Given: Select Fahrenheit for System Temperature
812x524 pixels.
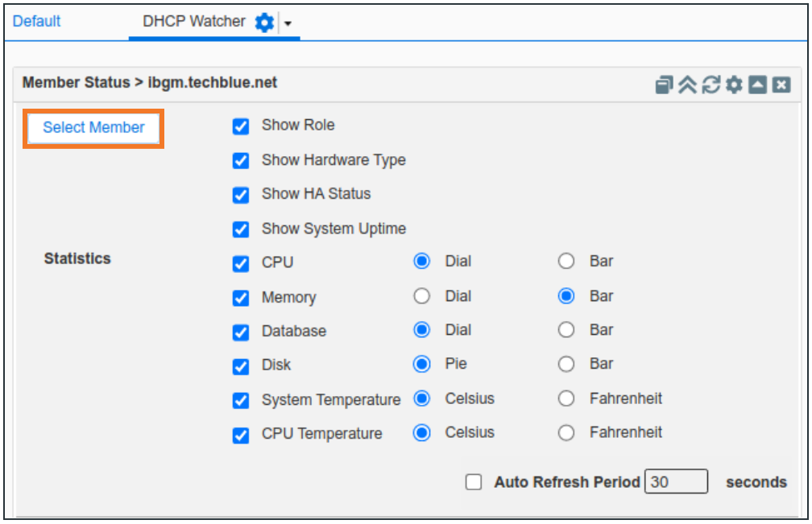Looking at the screenshot, I should tap(566, 399).
